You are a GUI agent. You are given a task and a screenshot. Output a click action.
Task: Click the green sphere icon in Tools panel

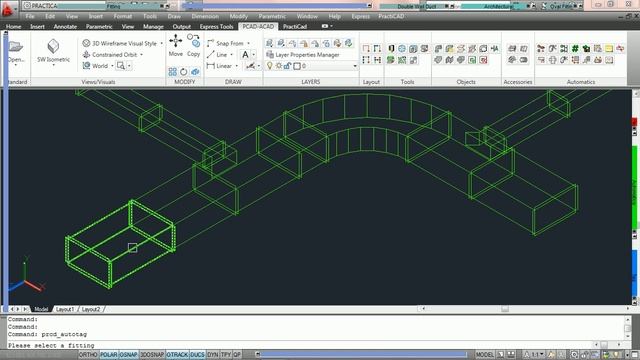point(391,60)
